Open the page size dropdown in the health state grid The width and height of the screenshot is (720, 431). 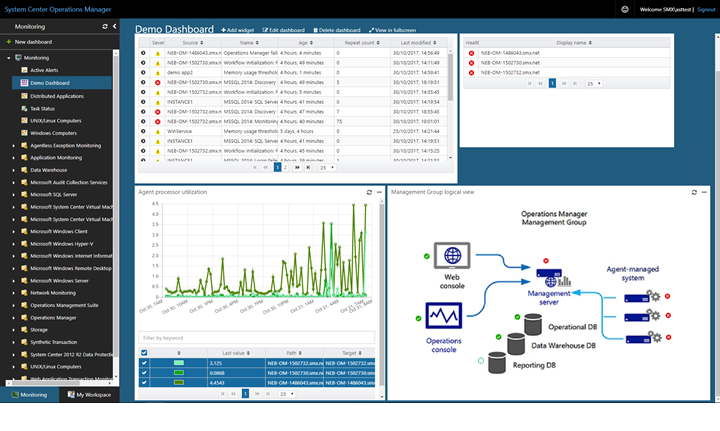point(594,84)
